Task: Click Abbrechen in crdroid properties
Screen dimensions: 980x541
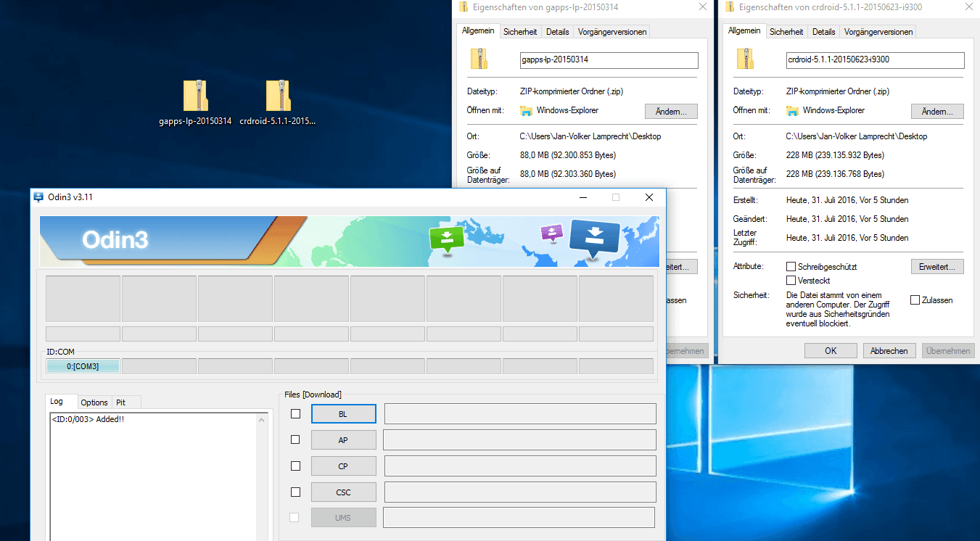Action: click(x=889, y=350)
